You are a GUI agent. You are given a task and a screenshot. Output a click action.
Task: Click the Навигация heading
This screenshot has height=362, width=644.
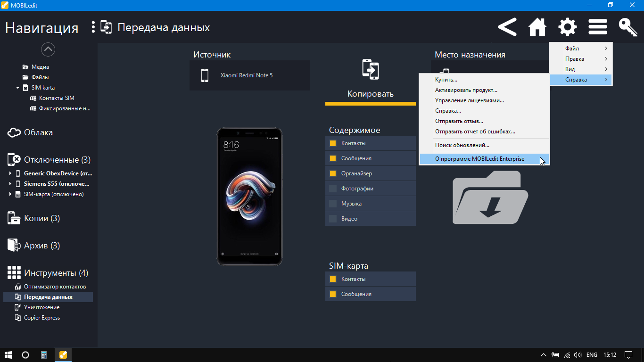[x=41, y=28]
